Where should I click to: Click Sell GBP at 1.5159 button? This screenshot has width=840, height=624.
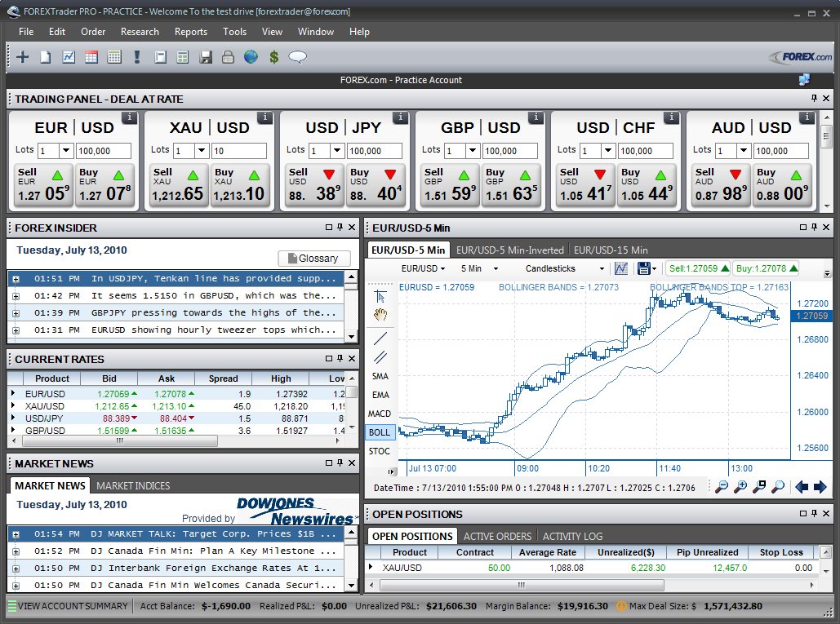pos(450,185)
